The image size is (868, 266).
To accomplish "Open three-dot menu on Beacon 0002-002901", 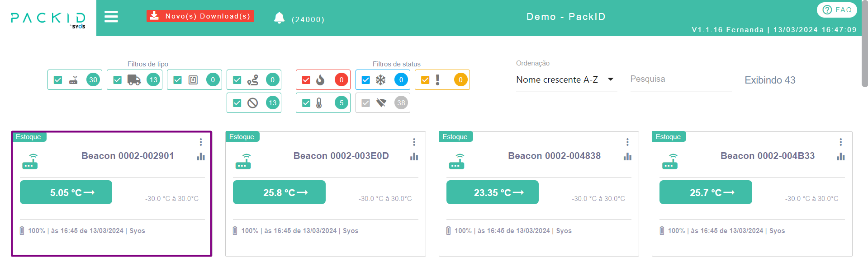I will click(201, 142).
